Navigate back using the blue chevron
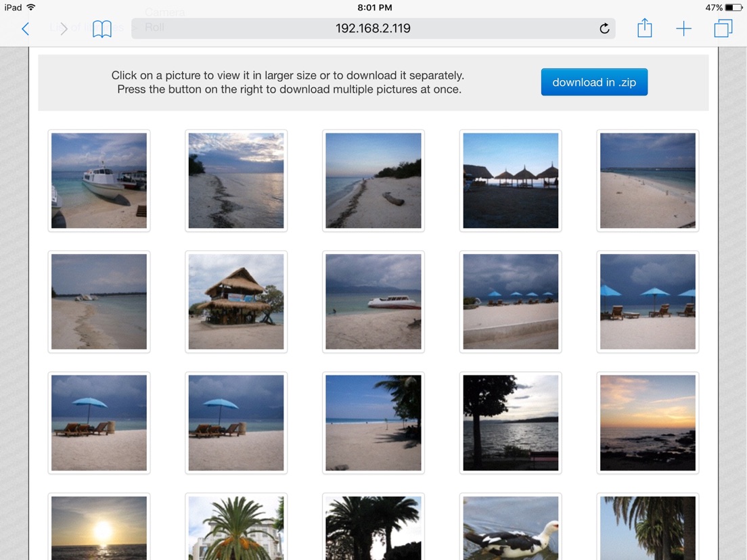747x560 pixels. [25, 28]
